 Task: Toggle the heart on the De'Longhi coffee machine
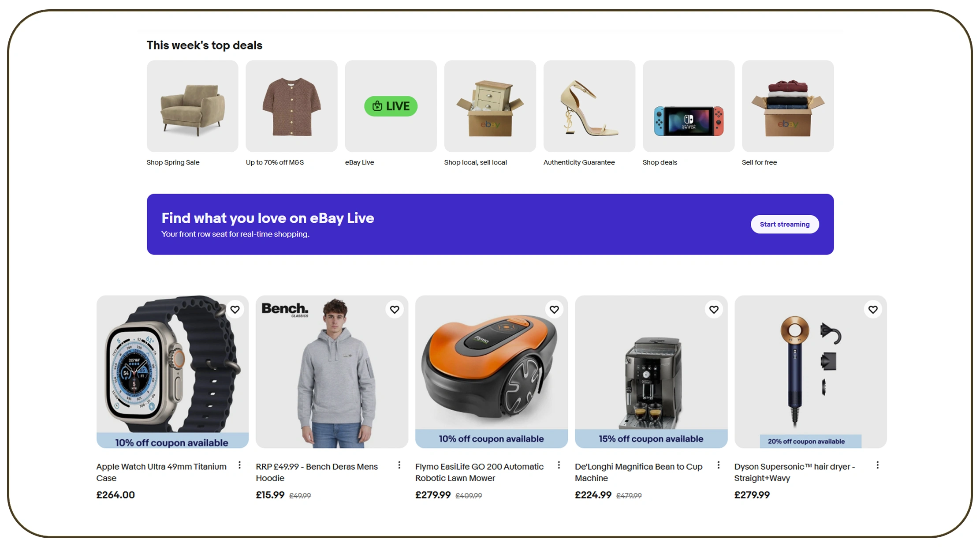[714, 310]
